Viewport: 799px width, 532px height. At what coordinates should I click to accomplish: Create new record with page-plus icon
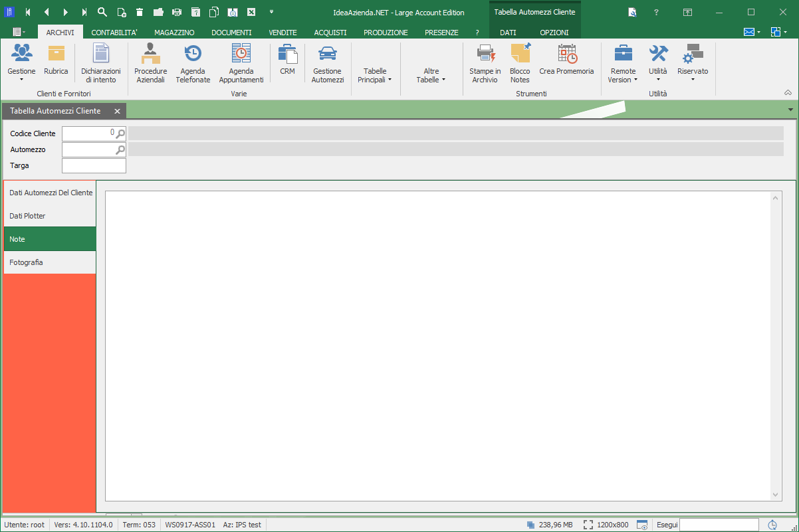click(121, 12)
